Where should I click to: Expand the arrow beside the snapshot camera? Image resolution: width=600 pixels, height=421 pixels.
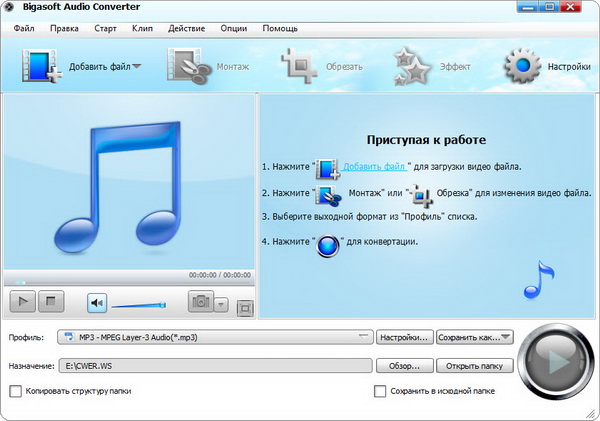coord(222,304)
